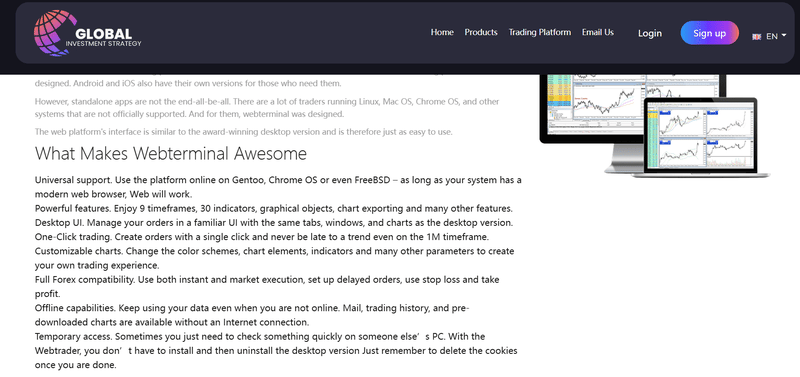Select the Email Us menu item
800x377 pixels.
point(597,32)
